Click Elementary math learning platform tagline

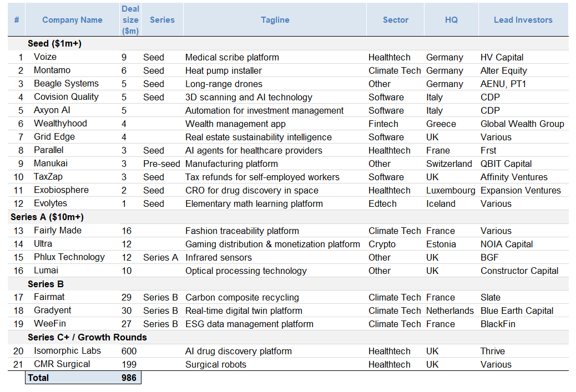(x=254, y=203)
